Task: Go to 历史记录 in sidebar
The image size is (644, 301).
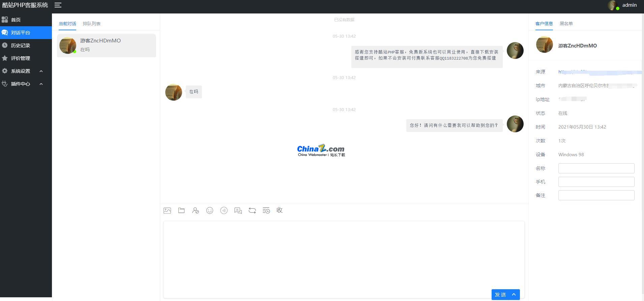Action: point(21,45)
